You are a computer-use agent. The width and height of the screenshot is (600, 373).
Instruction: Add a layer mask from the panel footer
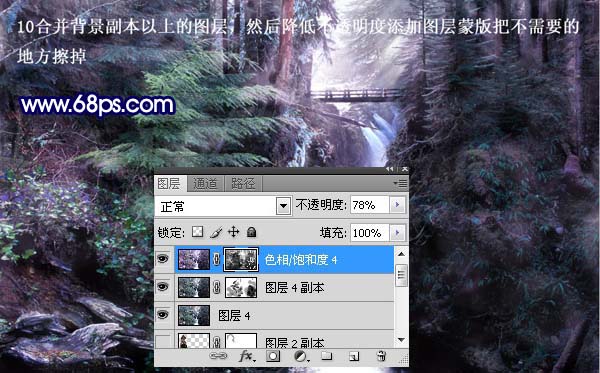(273, 356)
